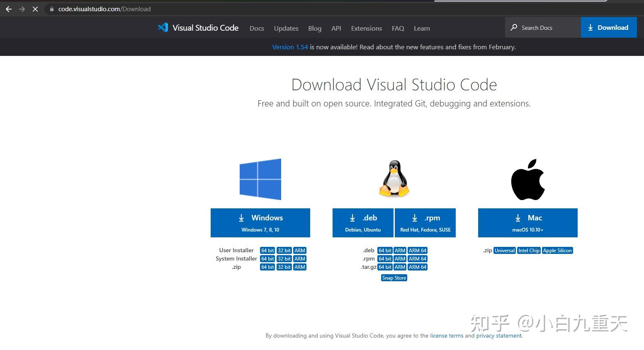Click the Version 1.54 release notes link
Screen dimensions: 644x350
289,47
